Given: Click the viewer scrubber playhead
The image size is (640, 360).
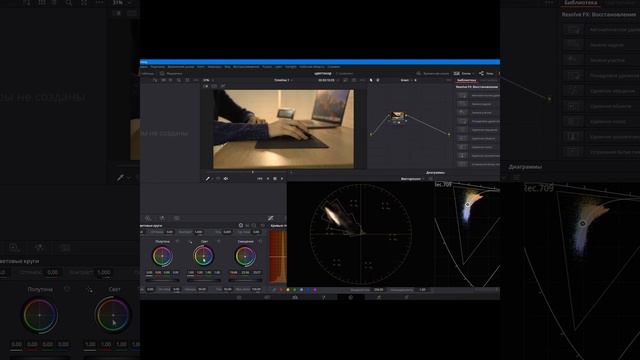Looking at the screenshot, I should point(253,172).
